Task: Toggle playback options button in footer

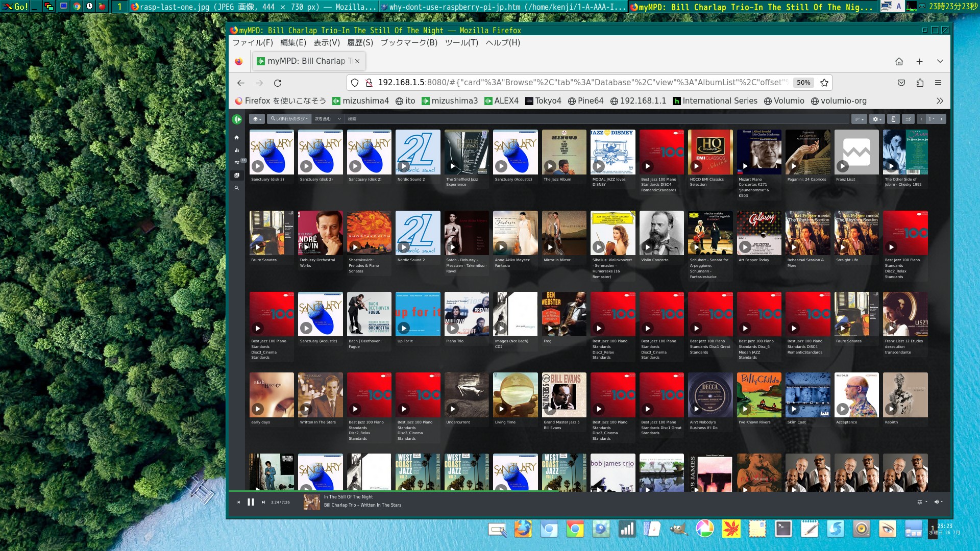Action: pos(921,502)
